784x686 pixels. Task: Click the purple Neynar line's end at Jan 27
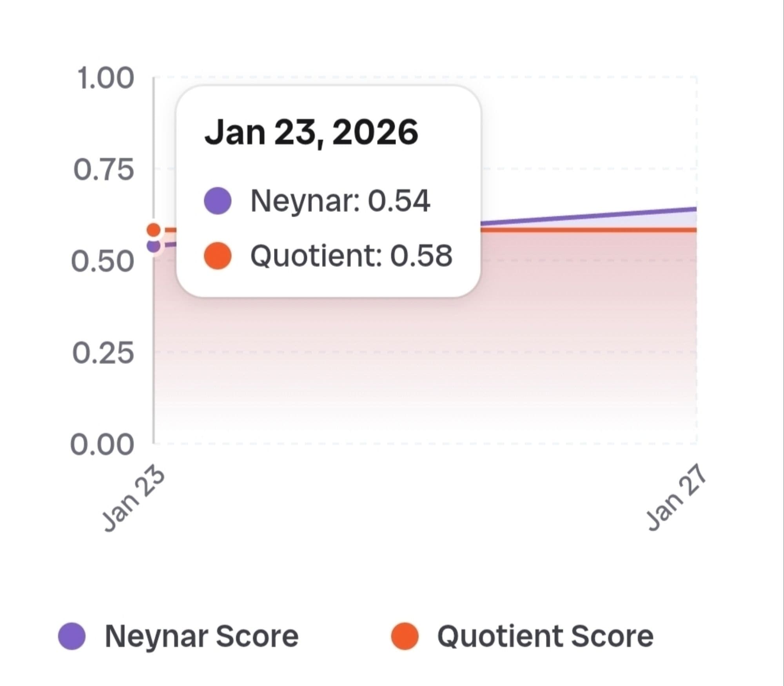point(694,209)
